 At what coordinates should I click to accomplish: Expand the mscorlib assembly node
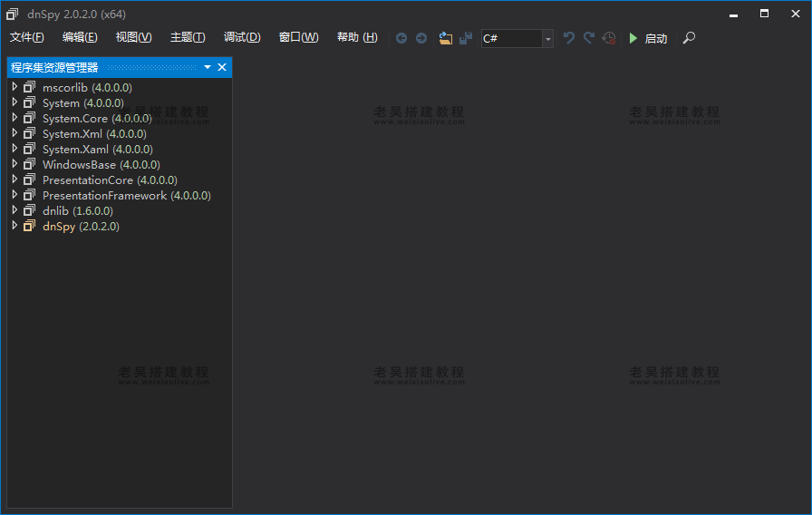(14, 87)
